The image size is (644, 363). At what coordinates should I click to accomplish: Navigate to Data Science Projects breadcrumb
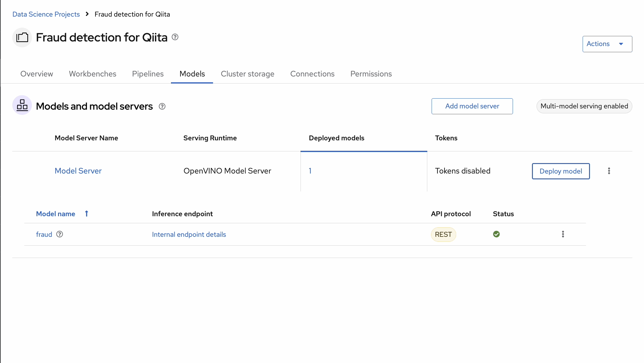point(46,14)
